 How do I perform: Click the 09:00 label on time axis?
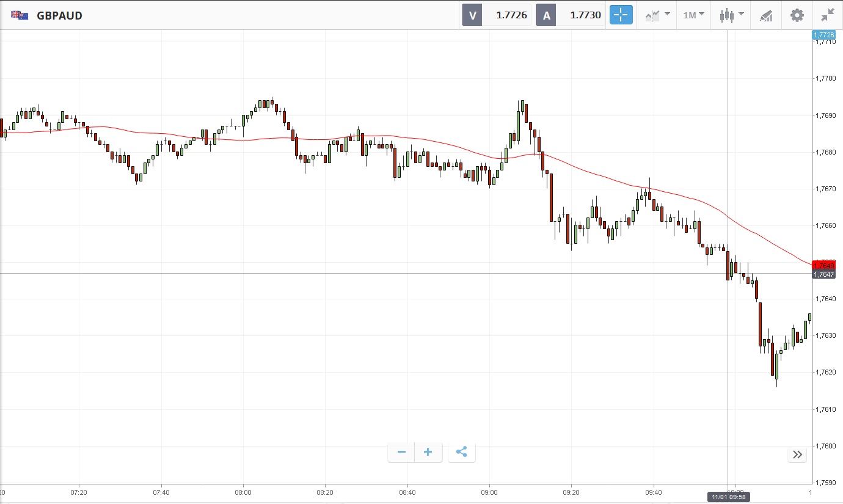[x=489, y=492]
